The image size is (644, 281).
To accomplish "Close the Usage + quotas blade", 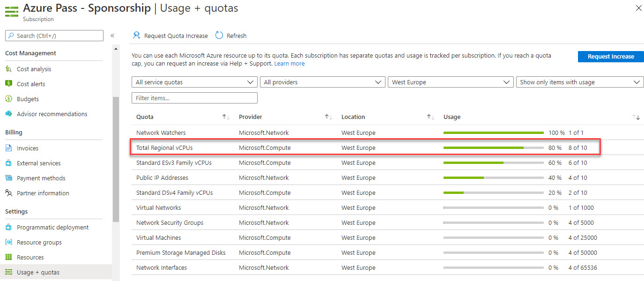I will point(638,8).
